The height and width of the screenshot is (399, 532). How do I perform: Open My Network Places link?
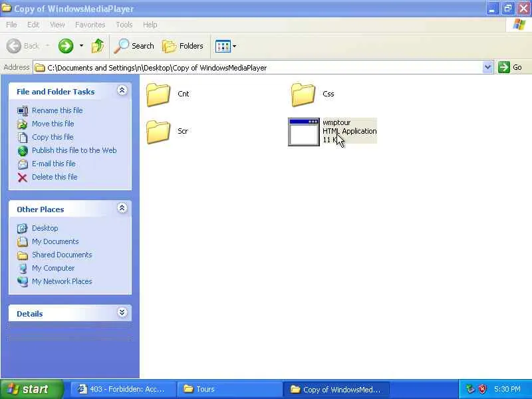click(62, 281)
